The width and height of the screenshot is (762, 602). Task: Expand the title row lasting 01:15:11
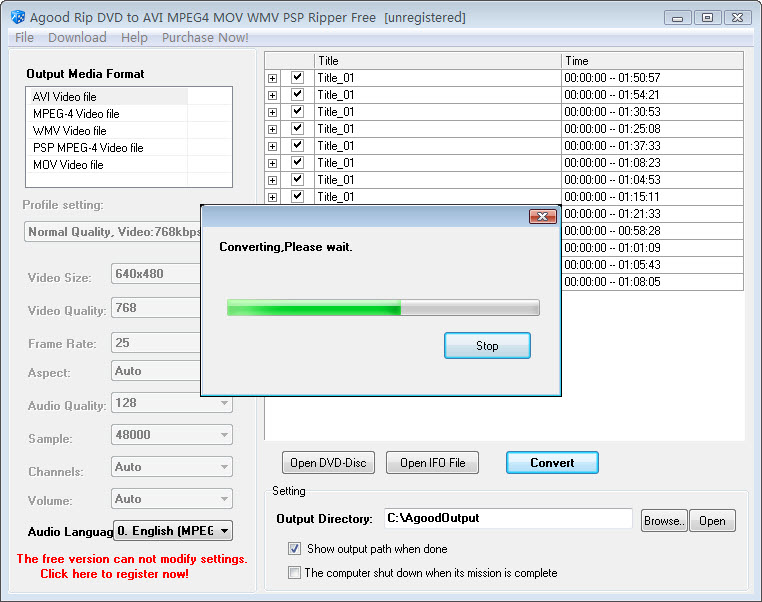click(x=273, y=197)
